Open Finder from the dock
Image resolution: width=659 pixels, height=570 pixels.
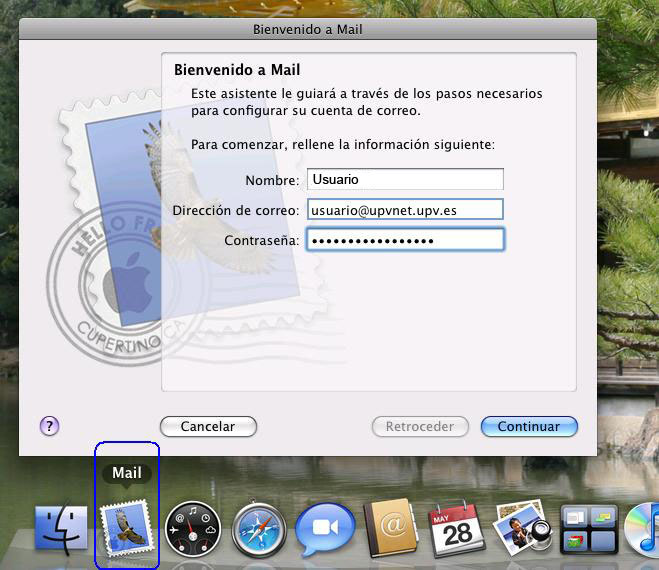click(x=60, y=528)
